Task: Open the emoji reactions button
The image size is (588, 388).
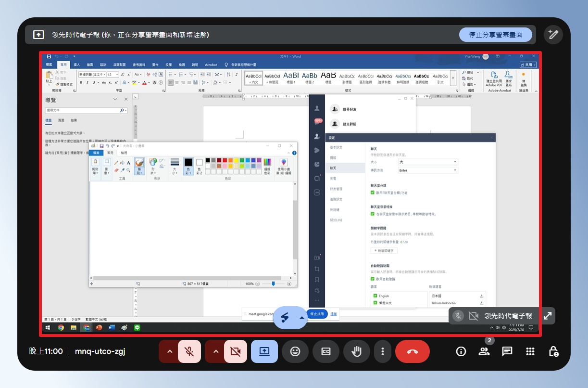Action: tap(295, 351)
